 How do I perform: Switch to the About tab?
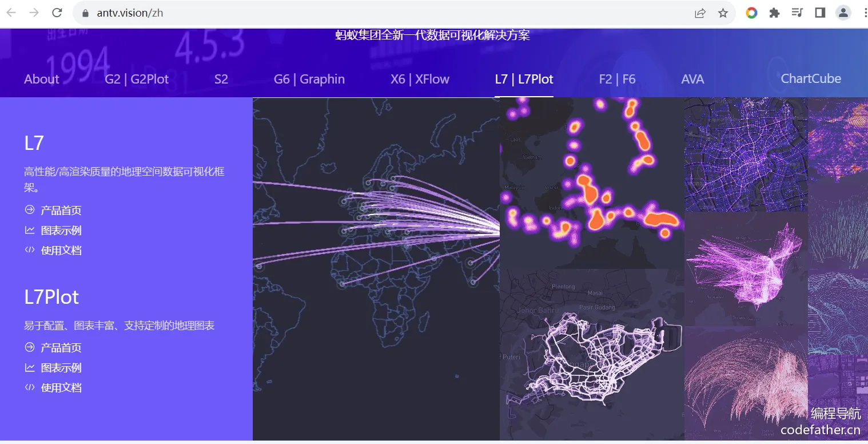click(x=42, y=79)
